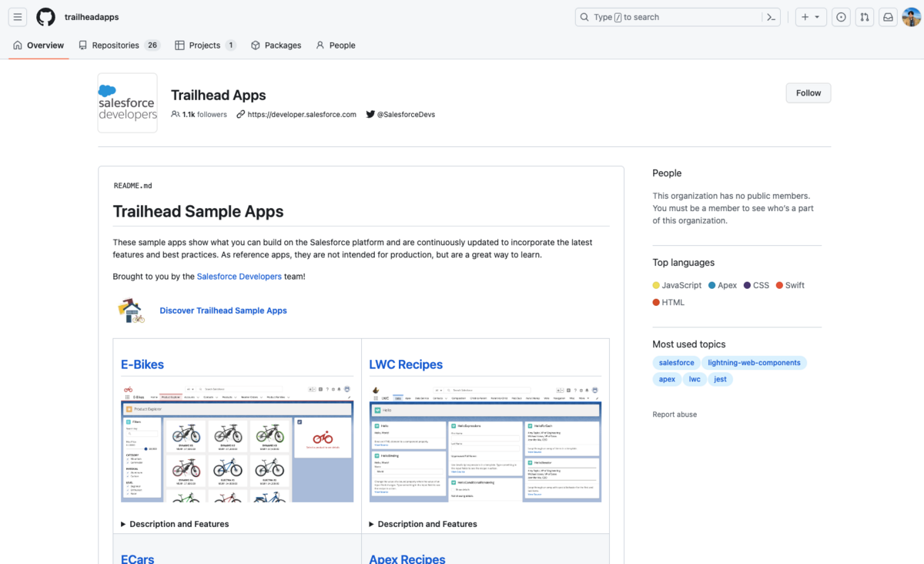
Task: Open the Notifications inbox icon
Action: click(888, 17)
